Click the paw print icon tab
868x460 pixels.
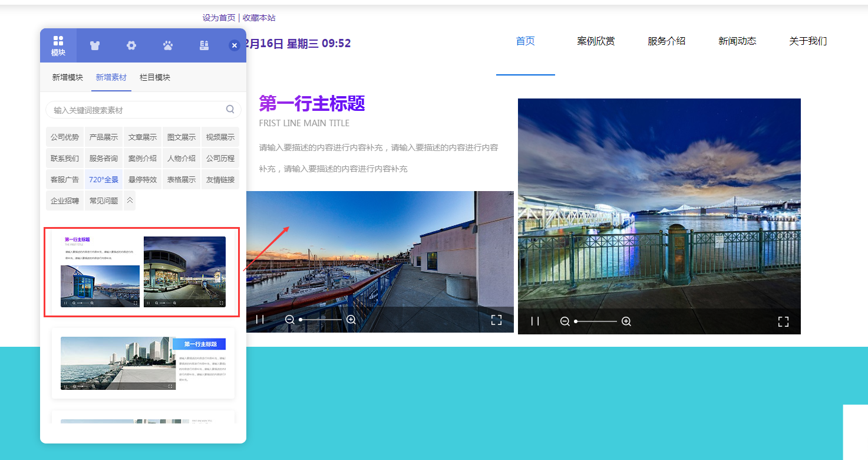click(168, 45)
